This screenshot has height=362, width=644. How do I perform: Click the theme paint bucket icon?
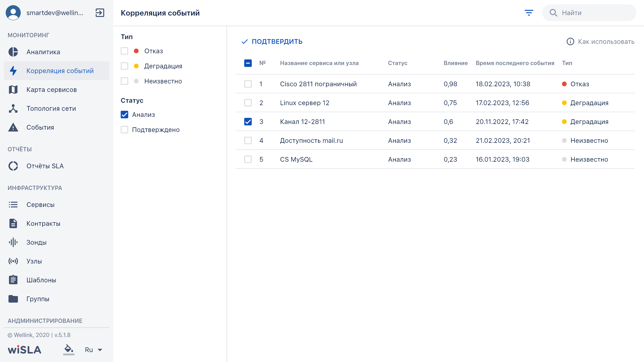click(69, 350)
